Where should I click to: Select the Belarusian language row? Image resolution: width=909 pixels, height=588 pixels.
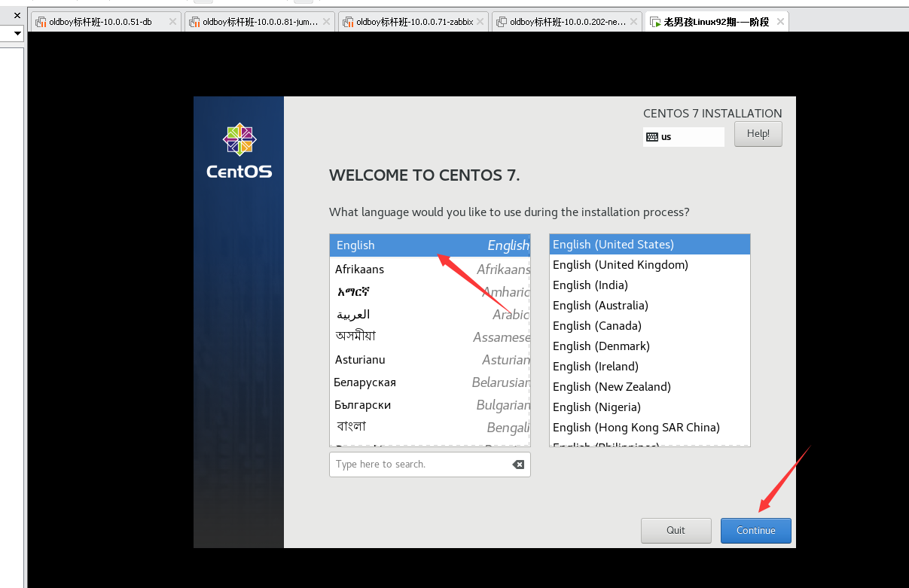pos(429,382)
